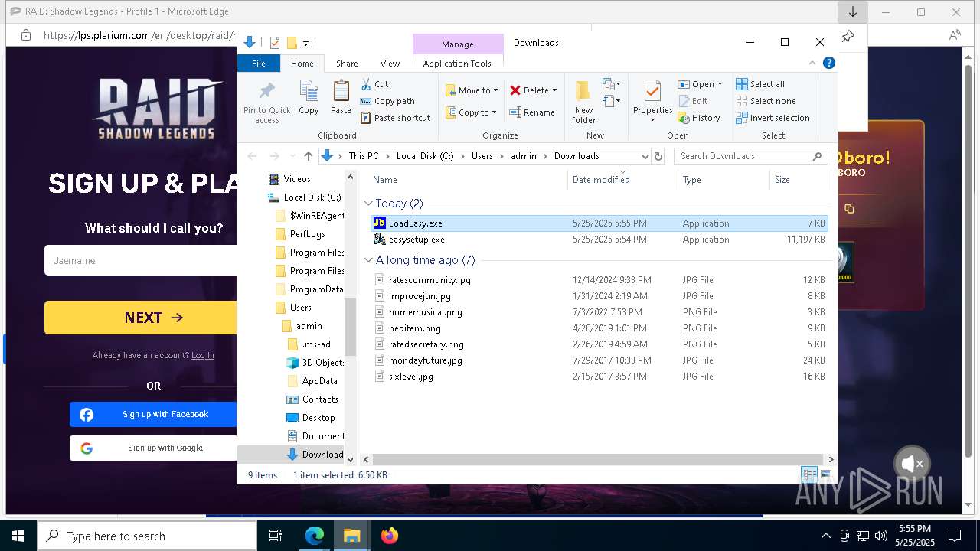Viewport: 980px width, 551px height.
Task: Open the Copy to dropdown
Action: [472, 112]
